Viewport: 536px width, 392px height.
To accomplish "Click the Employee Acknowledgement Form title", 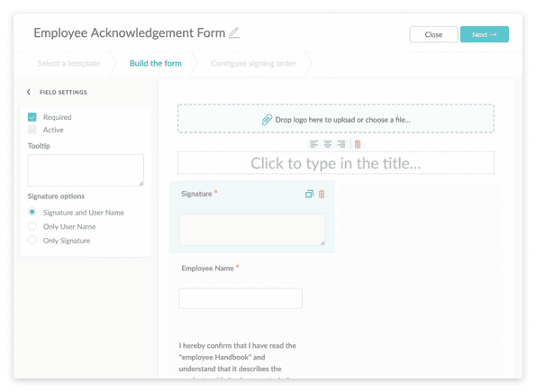I will tap(129, 33).
